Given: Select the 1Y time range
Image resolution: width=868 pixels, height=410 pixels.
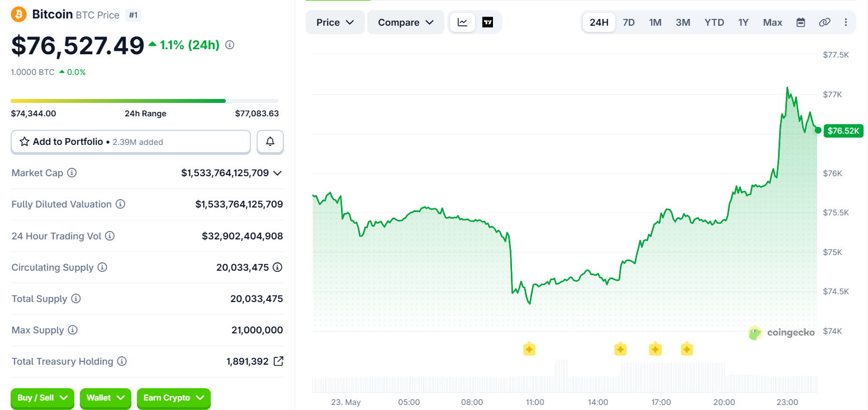Looking at the screenshot, I should tap(743, 22).
